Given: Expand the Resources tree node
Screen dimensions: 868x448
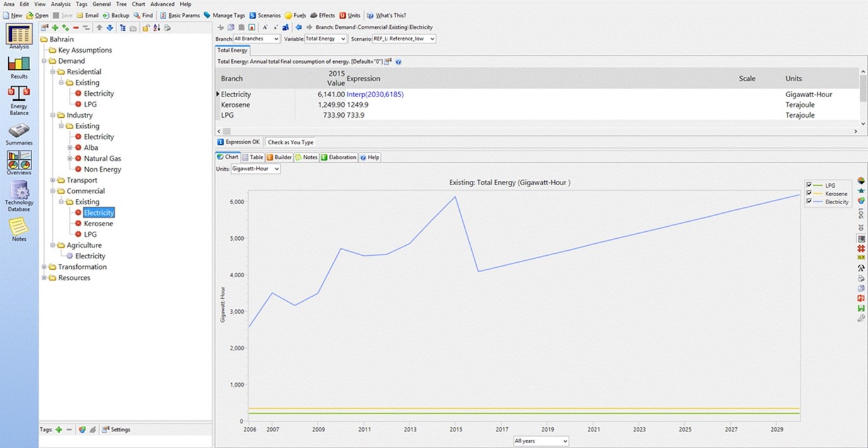Looking at the screenshot, I should pyautogui.click(x=44, y=278).
